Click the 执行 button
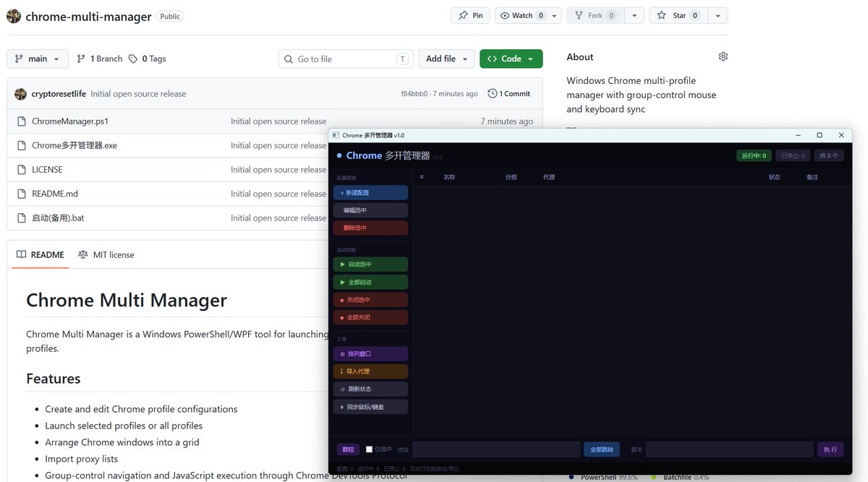Screen dimensions: 868x482 point(830,449)
